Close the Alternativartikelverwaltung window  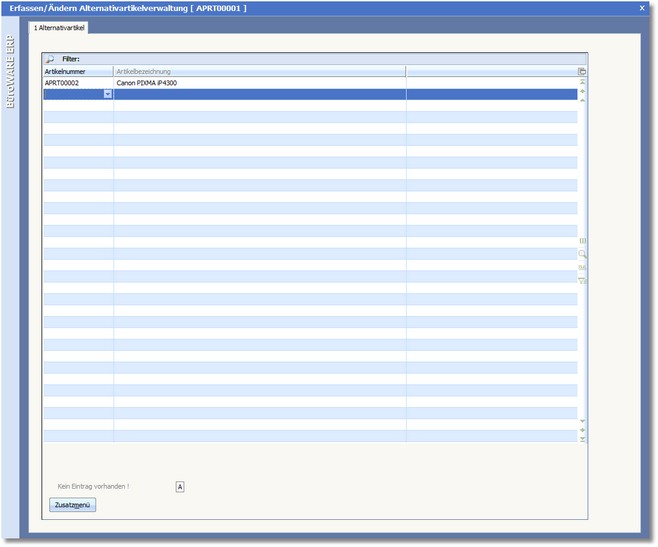click(x=642, y=8)
